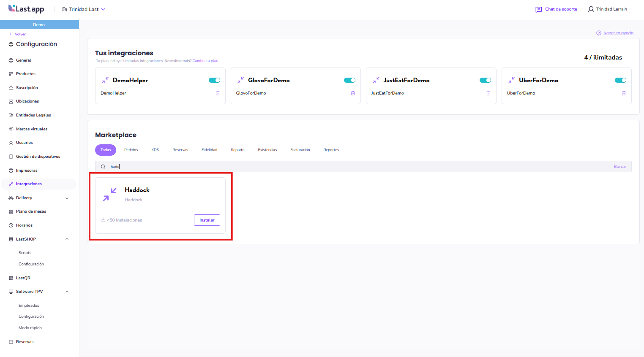Viewport: 644px width, 357px height.
Task: Open the Necesito ayuda link
Action: [x=618, y=33]
